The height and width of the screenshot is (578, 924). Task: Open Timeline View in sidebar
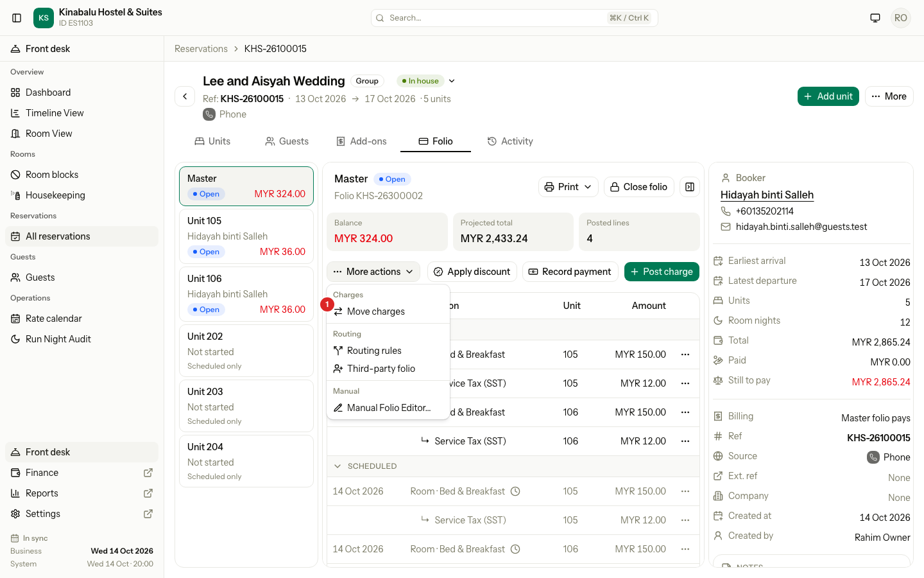(82, 113)
